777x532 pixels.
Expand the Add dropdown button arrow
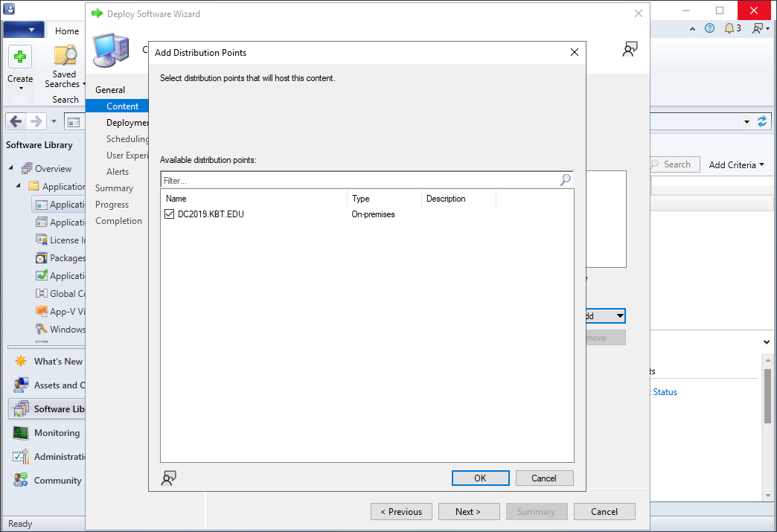click(x=619, y=316)
